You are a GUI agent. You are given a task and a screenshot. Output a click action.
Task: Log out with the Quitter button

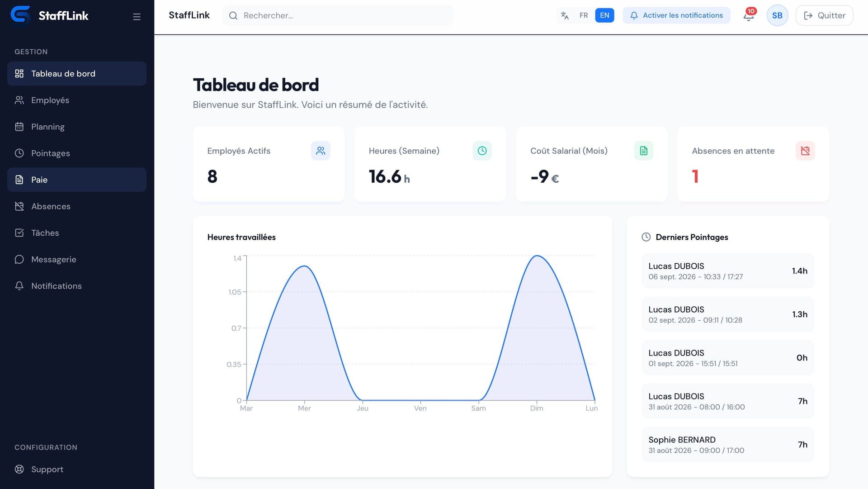824,15
